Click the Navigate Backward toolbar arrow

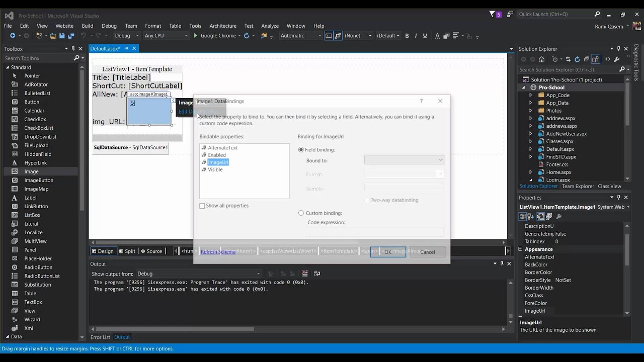coord(13,36)
